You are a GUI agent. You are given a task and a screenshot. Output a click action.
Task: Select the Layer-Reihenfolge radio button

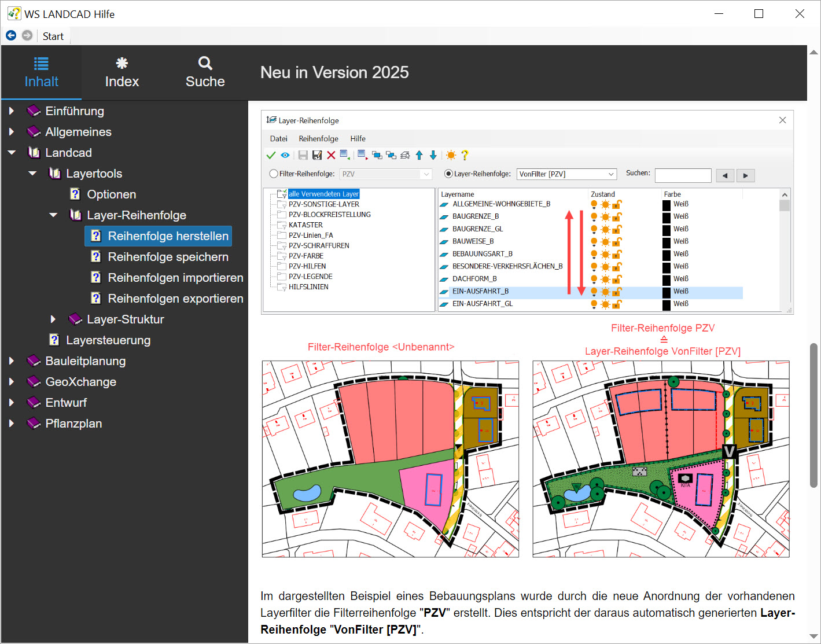pos(448,174)
